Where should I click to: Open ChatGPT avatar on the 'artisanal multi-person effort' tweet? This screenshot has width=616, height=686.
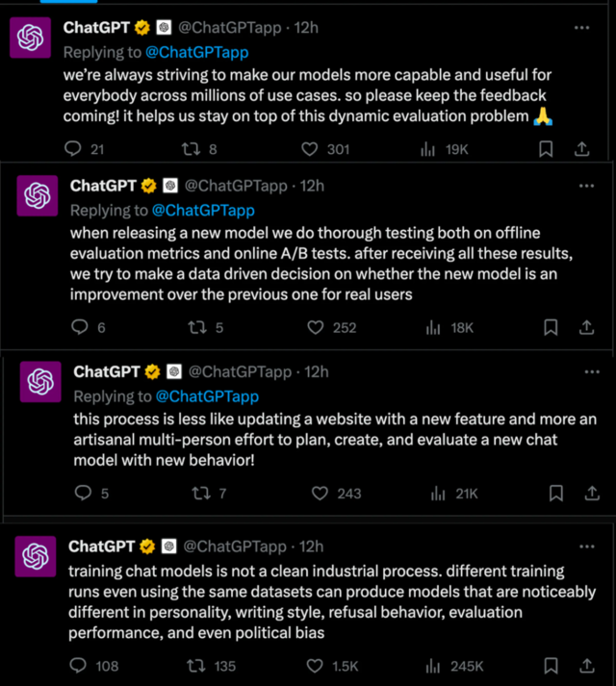(39, 383)
